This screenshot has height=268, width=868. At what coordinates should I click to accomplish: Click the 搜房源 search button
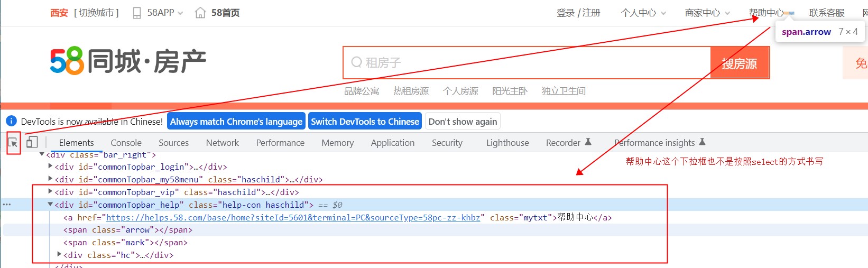(740, 63)
